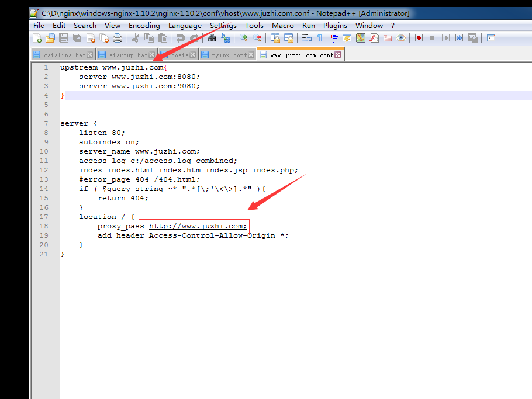The width and height of the screenshot is (532, 399).
Task: Toggle the indent guide icon
Action: click(x=334, y=39)
